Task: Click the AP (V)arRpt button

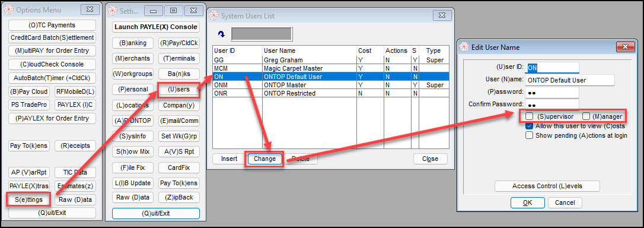Action: coord(29,172)
